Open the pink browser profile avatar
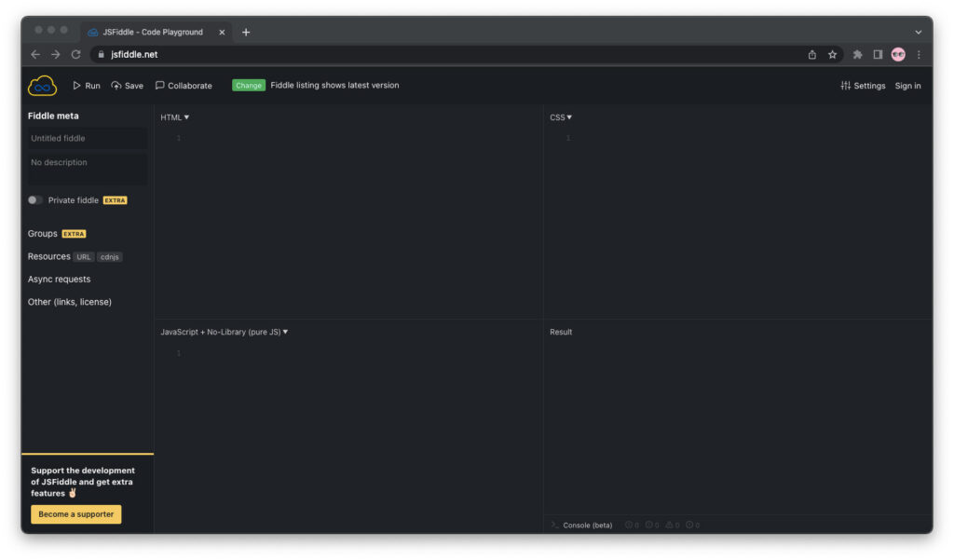 coord(898,54)
